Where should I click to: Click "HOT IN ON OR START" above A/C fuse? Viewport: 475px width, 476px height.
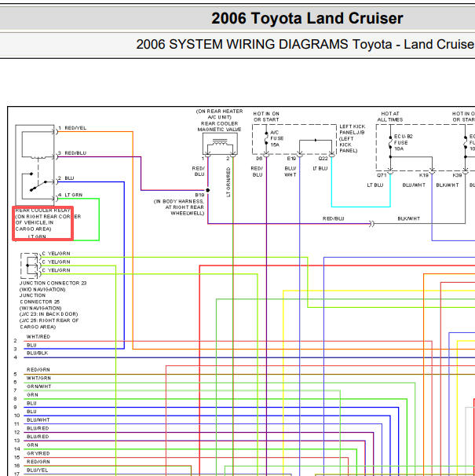[266, 116]
